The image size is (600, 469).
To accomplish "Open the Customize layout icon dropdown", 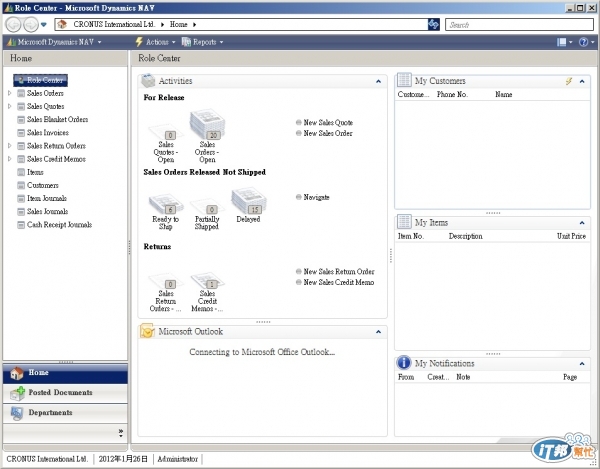I will (564, 42).
